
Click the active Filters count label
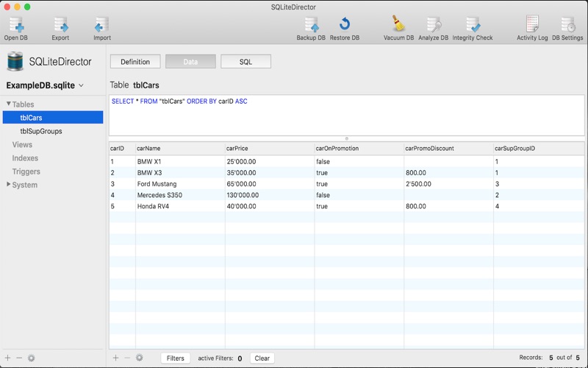tap(220, 358)
